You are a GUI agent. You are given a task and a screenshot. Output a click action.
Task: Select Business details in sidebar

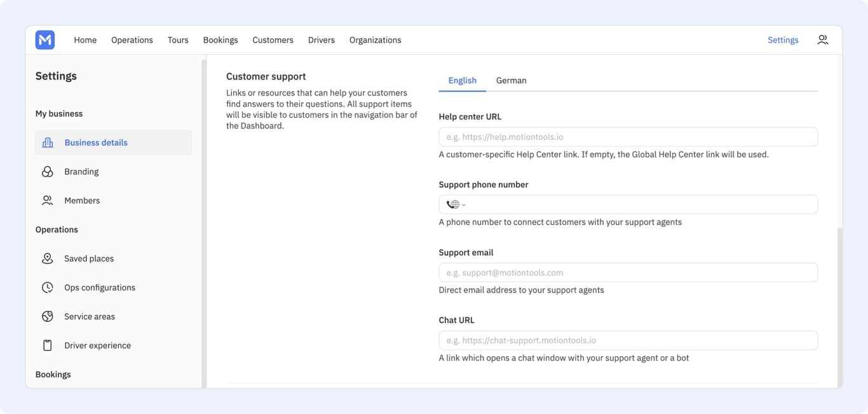(x=114, y=142)
